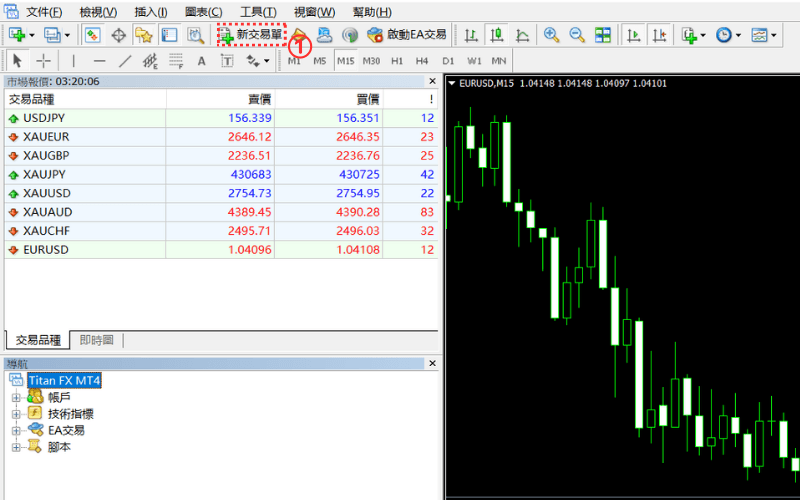Switch to H1 timeframe

397,61
